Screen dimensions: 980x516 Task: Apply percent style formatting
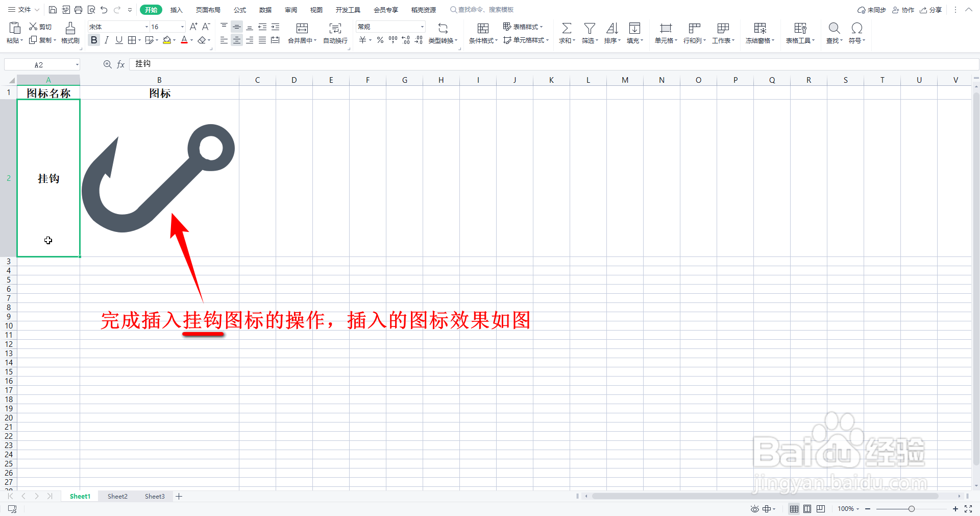tap(380, 40)
